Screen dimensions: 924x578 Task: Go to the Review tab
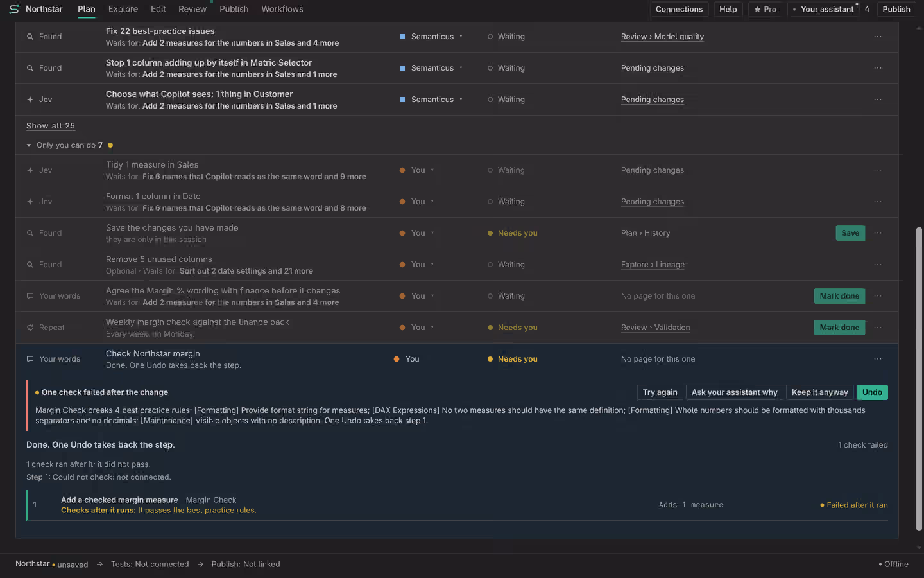[193, 9]
